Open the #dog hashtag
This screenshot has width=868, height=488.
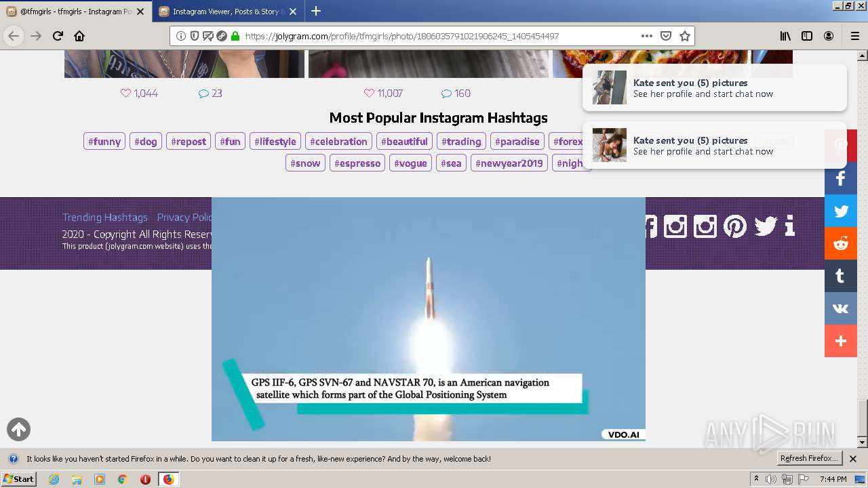click(x=146, y=142)
